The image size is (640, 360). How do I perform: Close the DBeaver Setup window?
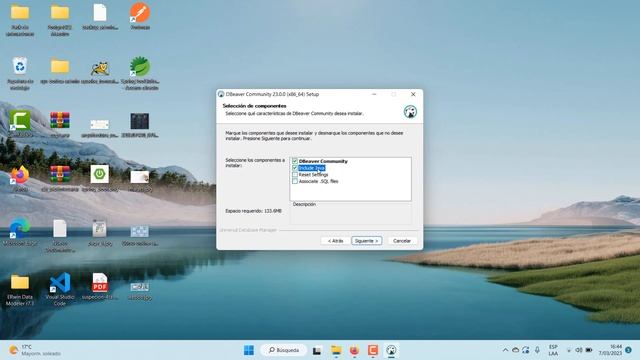(x=413, y=94)
